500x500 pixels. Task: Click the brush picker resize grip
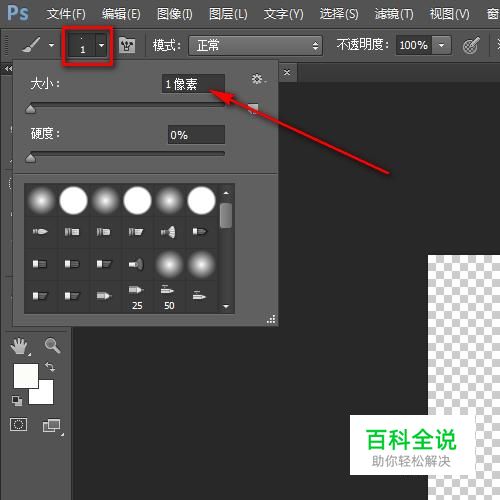271,319
